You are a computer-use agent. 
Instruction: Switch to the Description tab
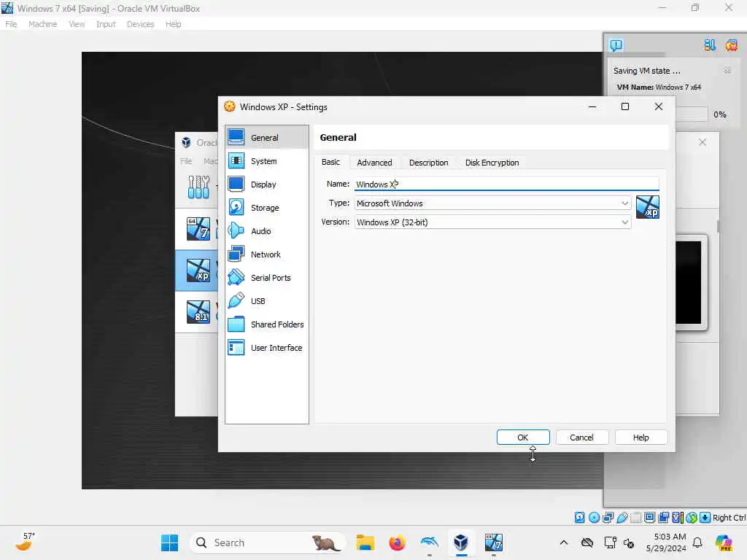428,163
